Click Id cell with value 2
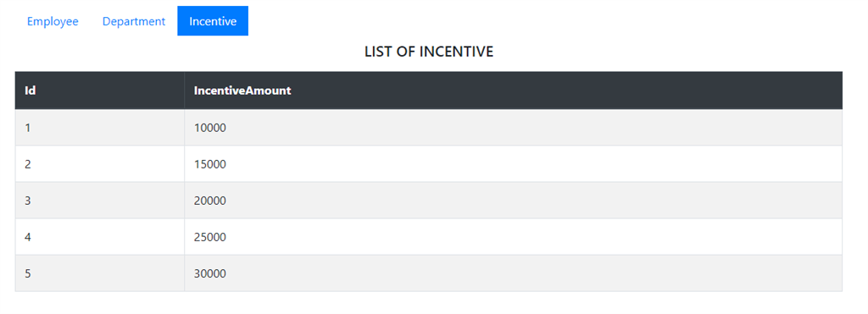This screenshot has height=314, width=868. tap(100, 164)
